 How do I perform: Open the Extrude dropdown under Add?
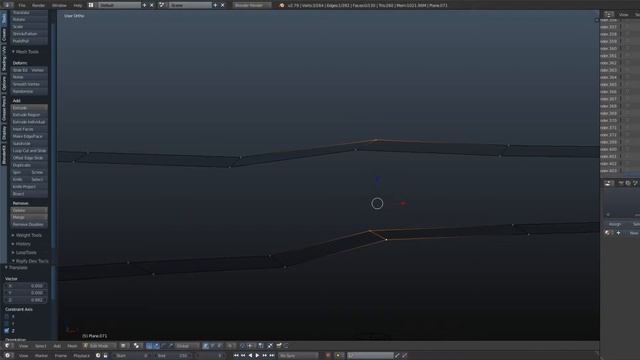(29, 108)
